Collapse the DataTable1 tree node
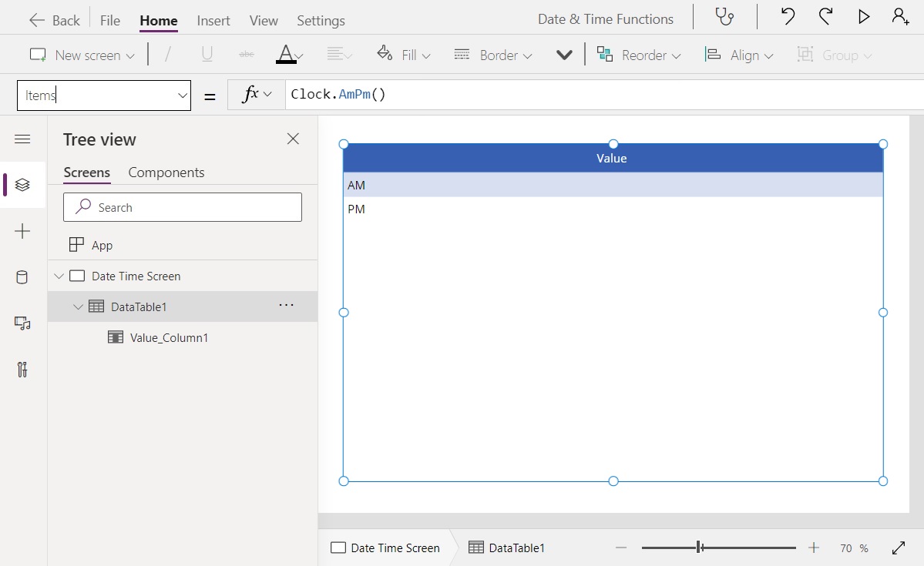 [x=78, y=306]
